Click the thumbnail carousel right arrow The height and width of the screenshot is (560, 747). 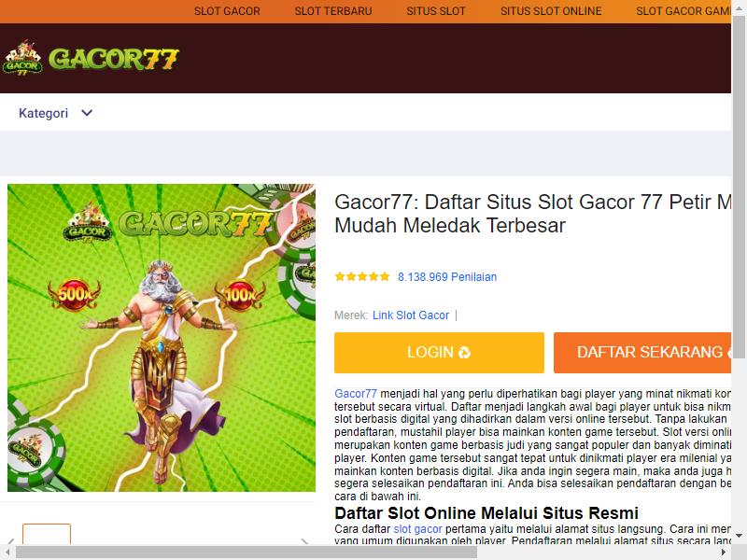(x=305, y=541)
